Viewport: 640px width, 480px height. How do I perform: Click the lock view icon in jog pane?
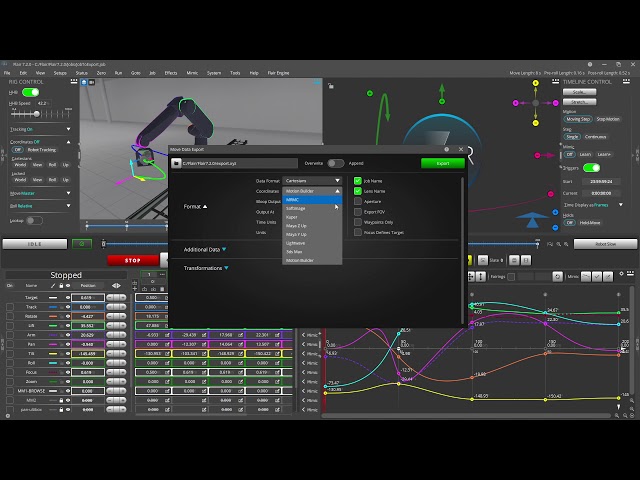coord(331,86)
